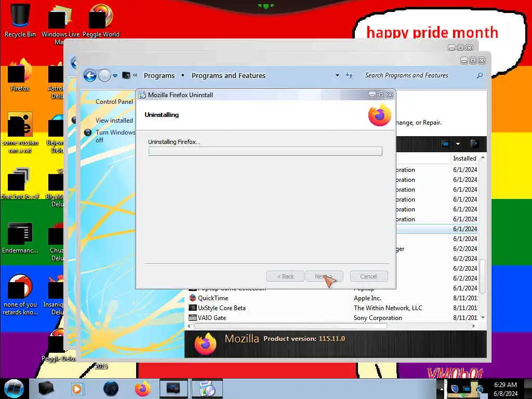Image resolution: width=532 pixels, height=399 pixels.
Task: Open the 'that but its c#' desktop icon
Action: [x=20, y=183]
